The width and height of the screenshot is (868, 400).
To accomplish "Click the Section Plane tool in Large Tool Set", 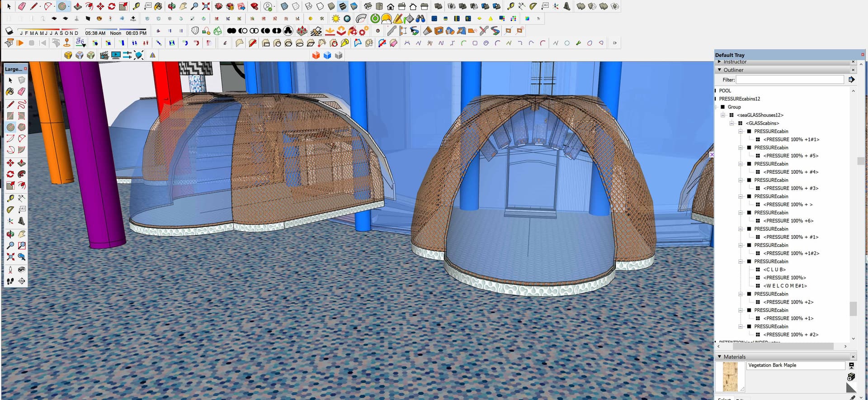I will pos(22,281).
